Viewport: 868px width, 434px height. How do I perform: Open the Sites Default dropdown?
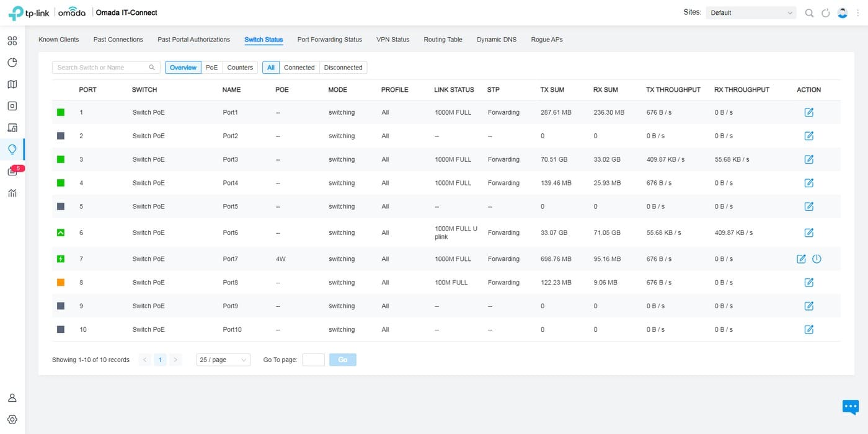coord(751,13)
